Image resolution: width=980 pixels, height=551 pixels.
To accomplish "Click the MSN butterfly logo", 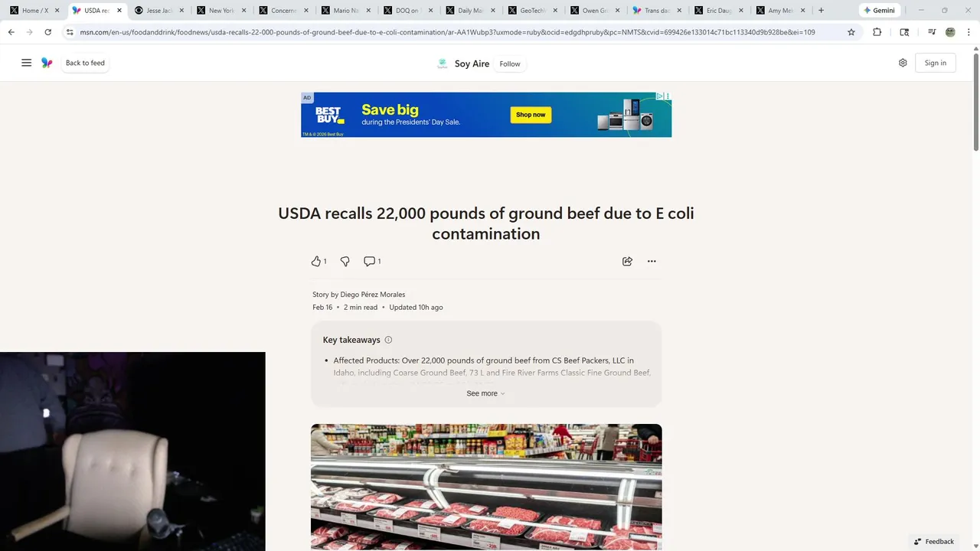I will click(x=47, y=63).
